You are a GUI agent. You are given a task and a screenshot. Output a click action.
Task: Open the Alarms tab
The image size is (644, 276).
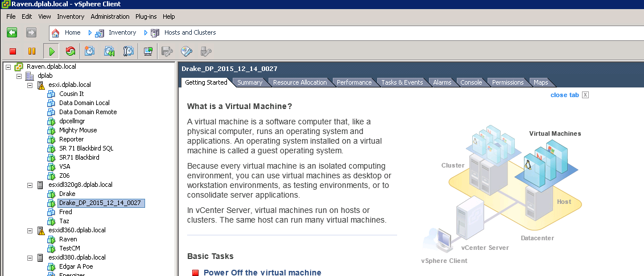pos(442,82)
